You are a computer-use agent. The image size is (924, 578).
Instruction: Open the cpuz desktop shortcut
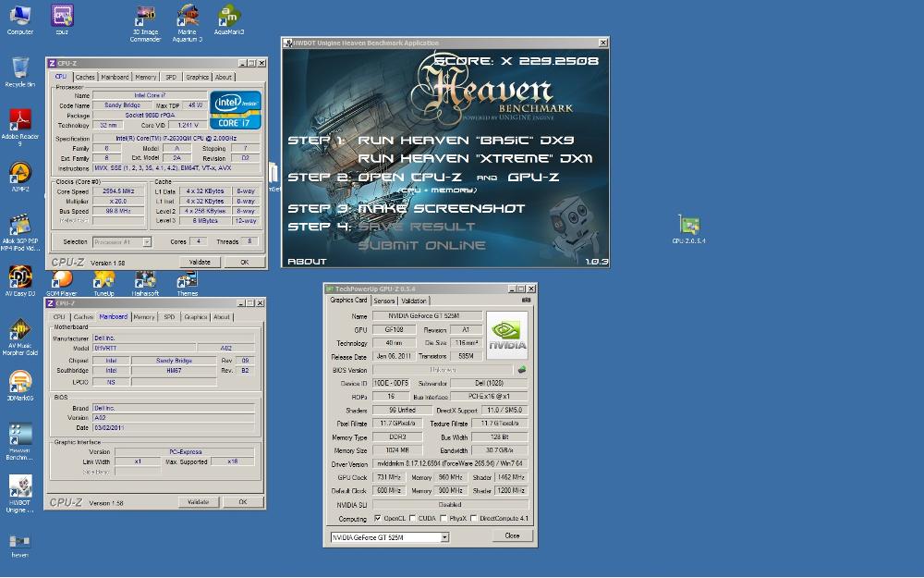click(x=62, y=20)
